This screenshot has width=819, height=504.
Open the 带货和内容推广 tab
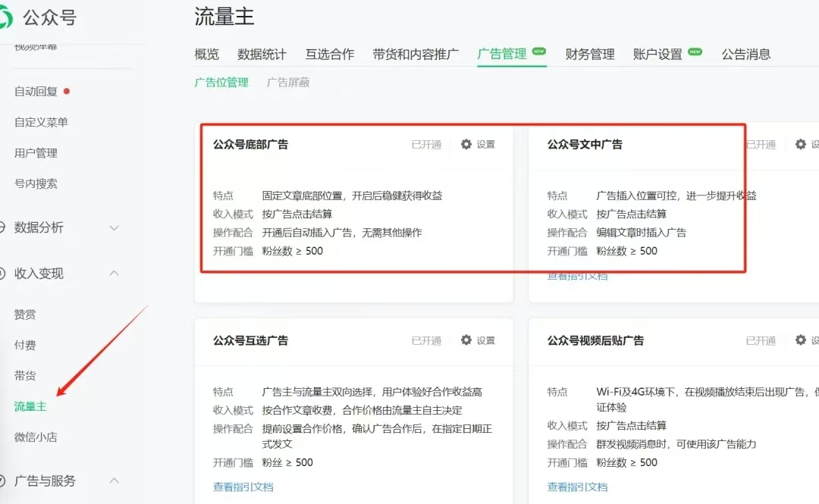(x=415, y=54)
